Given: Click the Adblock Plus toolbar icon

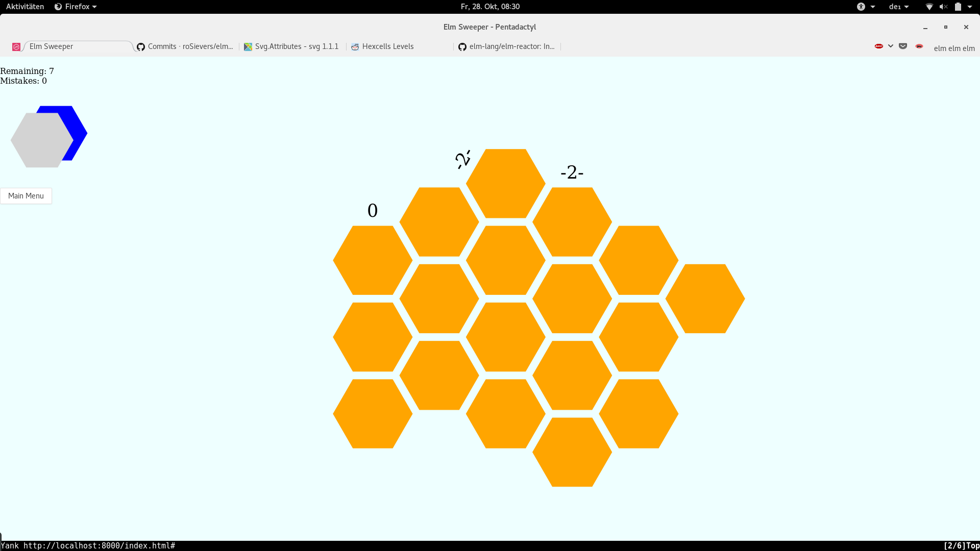Looking at the screenshot, I should [x=878, y=46].
